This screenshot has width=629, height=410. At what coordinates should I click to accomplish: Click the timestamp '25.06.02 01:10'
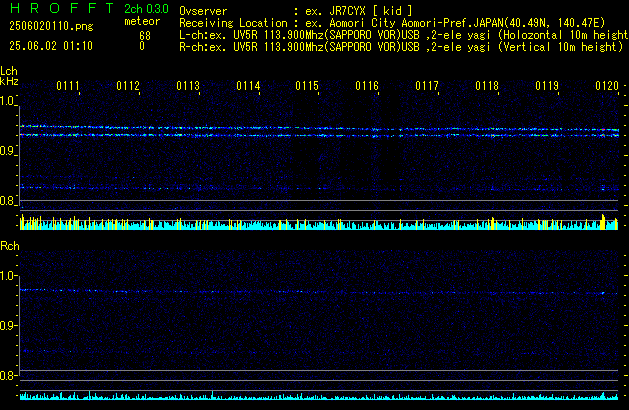(x=51, y=46)
